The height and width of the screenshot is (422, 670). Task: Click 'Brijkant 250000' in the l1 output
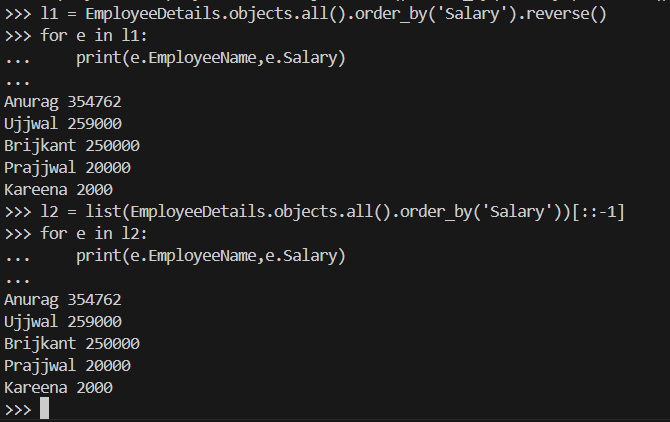tap(71, 146)
